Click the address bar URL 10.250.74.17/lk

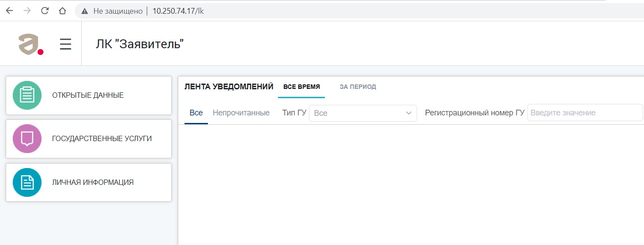point(178,11)
